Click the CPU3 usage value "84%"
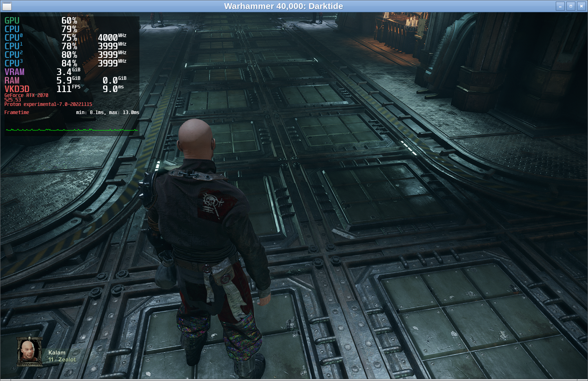Viewport: 588px width, 381px height. pyautogui.click(x=69, y=63)
